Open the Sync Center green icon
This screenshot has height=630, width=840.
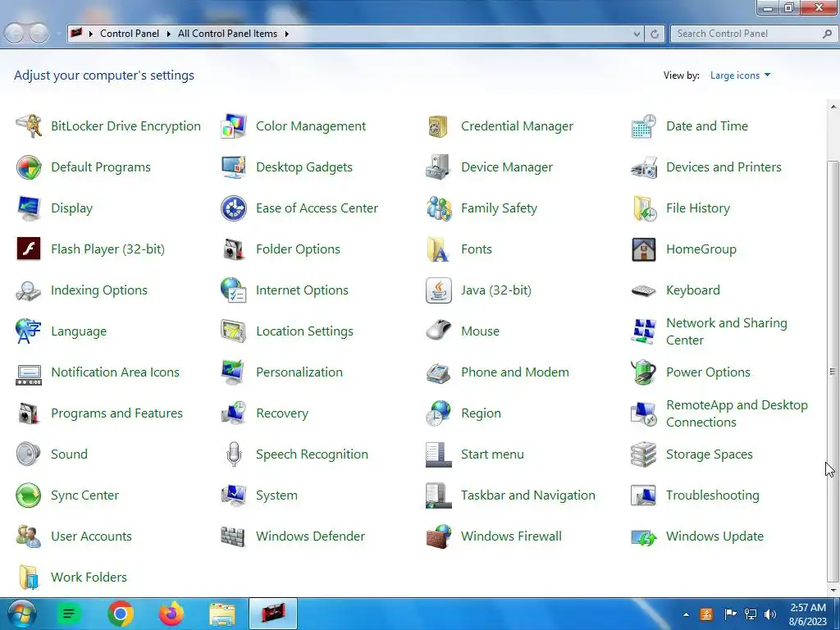click(x=29, y=495)
